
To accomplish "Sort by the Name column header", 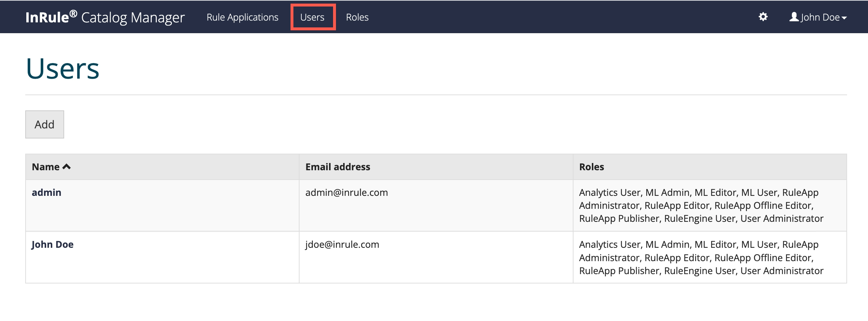I will [46, 167].
